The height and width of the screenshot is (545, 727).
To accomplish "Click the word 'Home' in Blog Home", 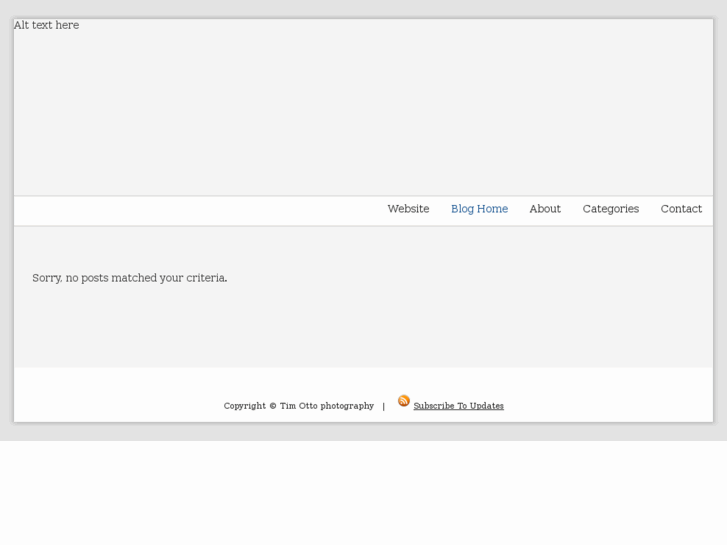I will [493, 209].
